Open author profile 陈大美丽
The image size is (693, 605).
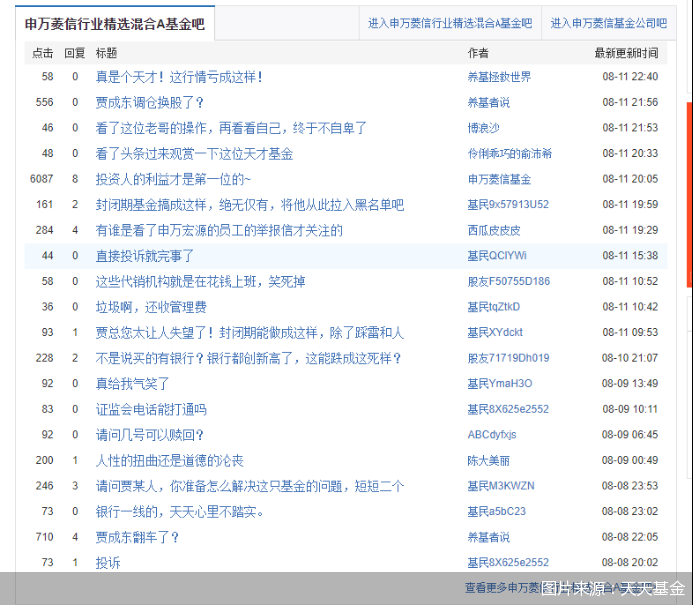[x=489, y=460]
